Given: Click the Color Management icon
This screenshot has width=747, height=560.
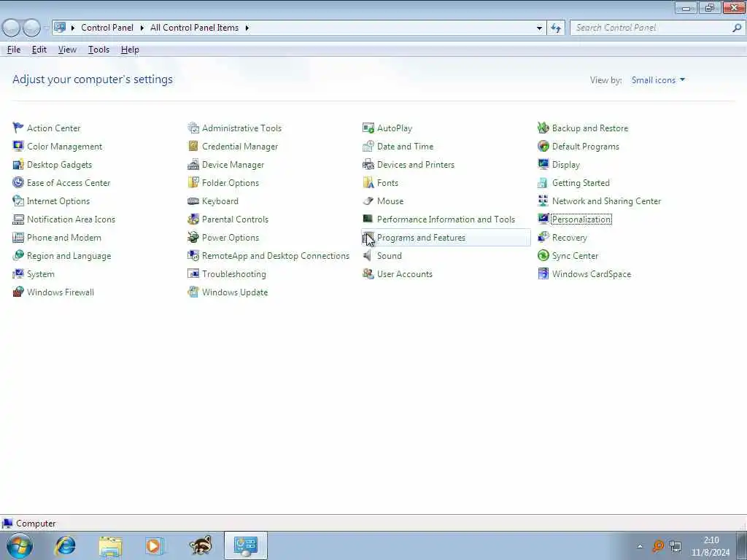Looking at the screenshot, I should [x=18, y=146].
